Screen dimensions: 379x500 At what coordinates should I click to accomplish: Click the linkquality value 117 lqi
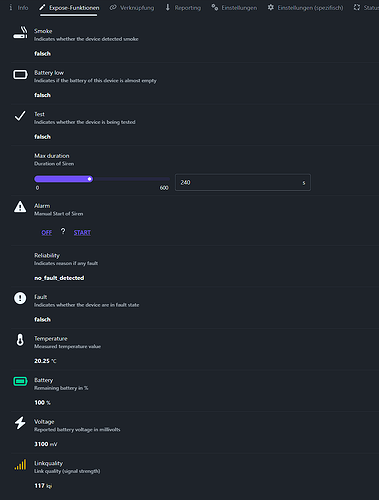(x=43, y=486)
